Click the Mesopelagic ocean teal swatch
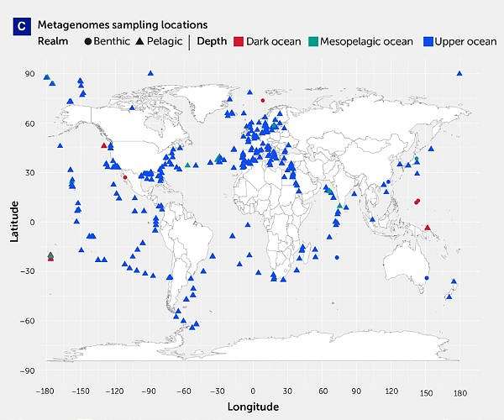504x420 pixels. click(313, 41)
